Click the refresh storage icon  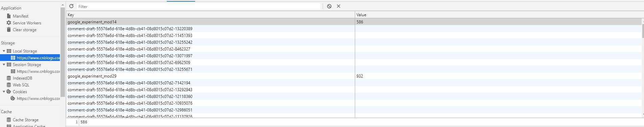[71, 6]
